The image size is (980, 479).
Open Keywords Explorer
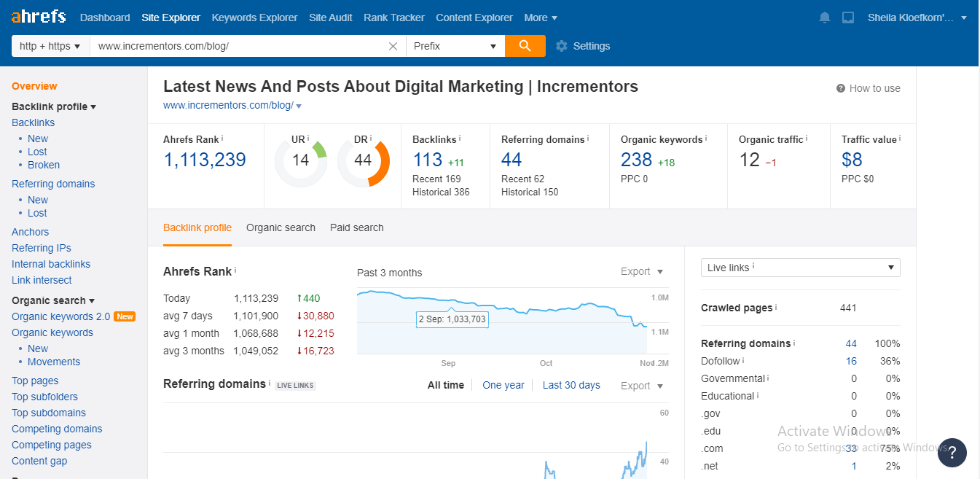254,17
